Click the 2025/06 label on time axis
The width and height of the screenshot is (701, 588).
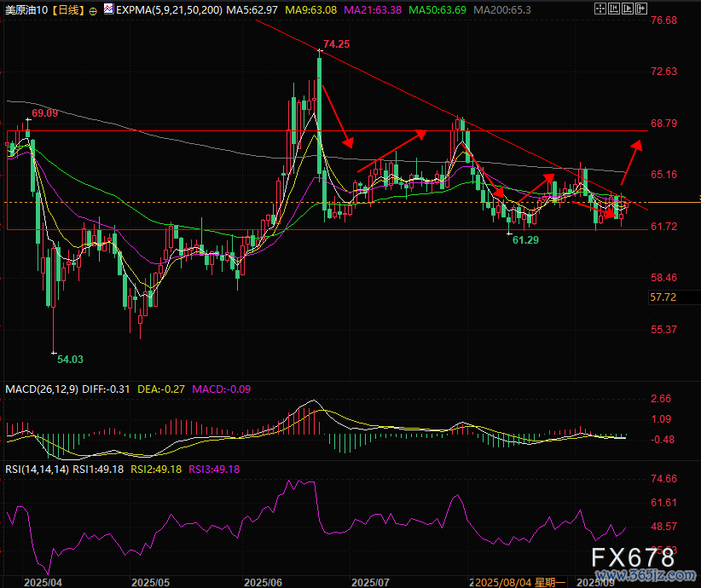point(264,582)
